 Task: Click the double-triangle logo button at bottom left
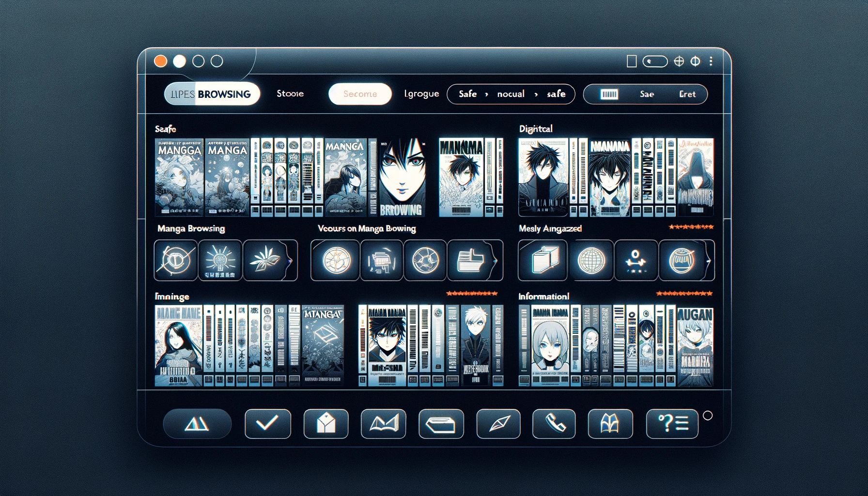tap(197, 424)
